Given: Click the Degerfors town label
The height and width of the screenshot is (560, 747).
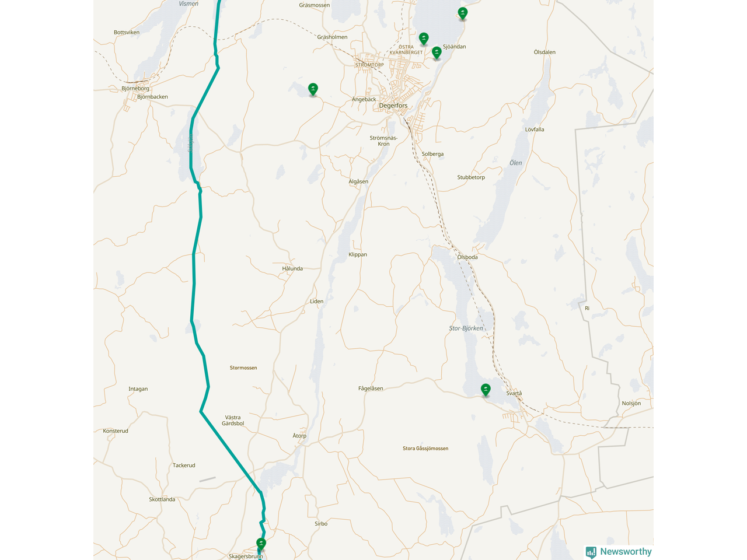Looking at the screenshot, I should 393,106.
